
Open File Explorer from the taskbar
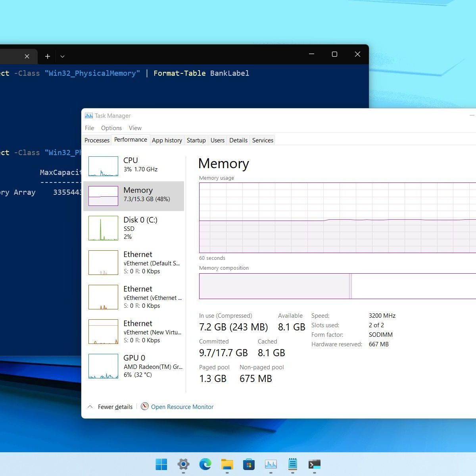(x=227, y=464)
